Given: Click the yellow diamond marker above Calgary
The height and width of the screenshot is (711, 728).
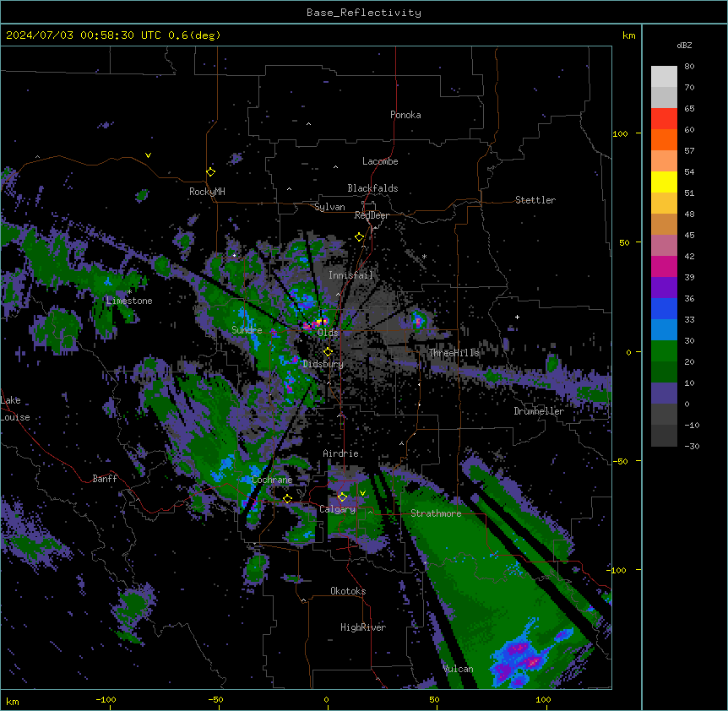Looking at the screenshot, I should [342, 497].
